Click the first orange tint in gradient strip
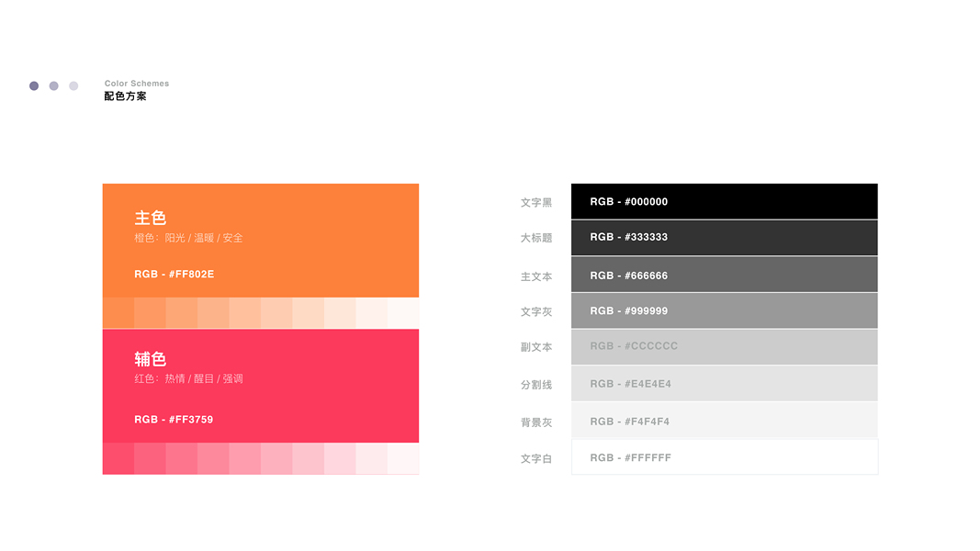Screen dimensions: 980x551 click(118, 313)
